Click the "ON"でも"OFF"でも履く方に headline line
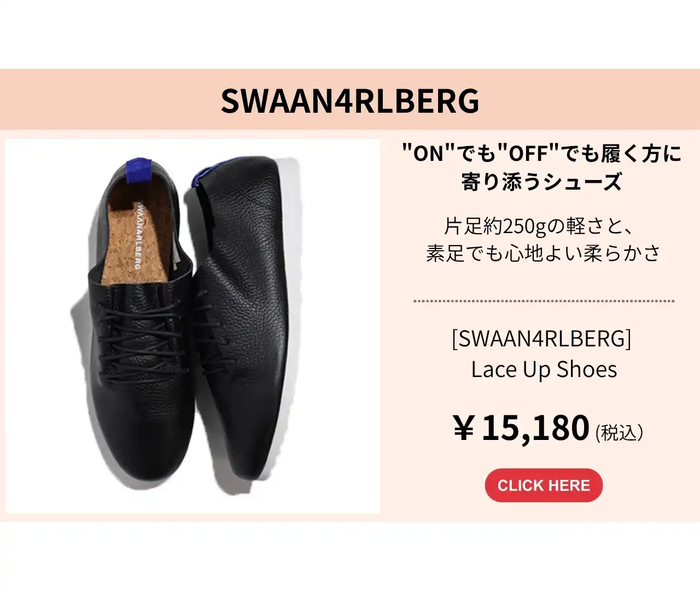This screenshot has height=591, width=700. [541, 154]
